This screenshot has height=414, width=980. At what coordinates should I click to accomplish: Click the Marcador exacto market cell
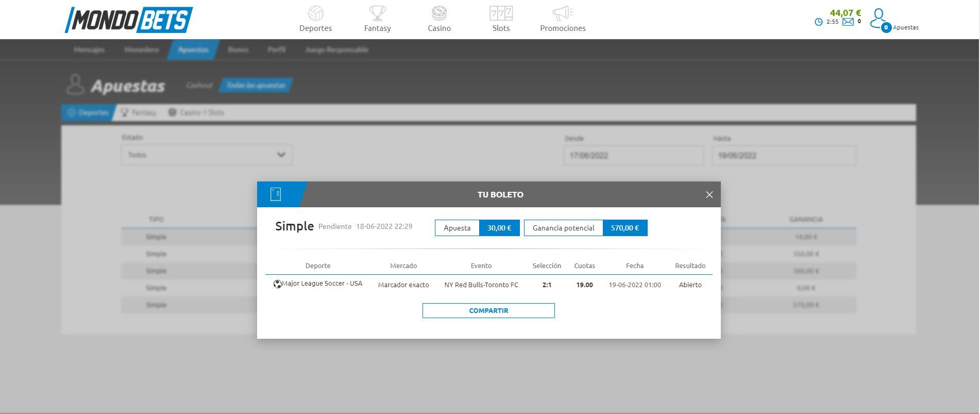coord(403,285)
